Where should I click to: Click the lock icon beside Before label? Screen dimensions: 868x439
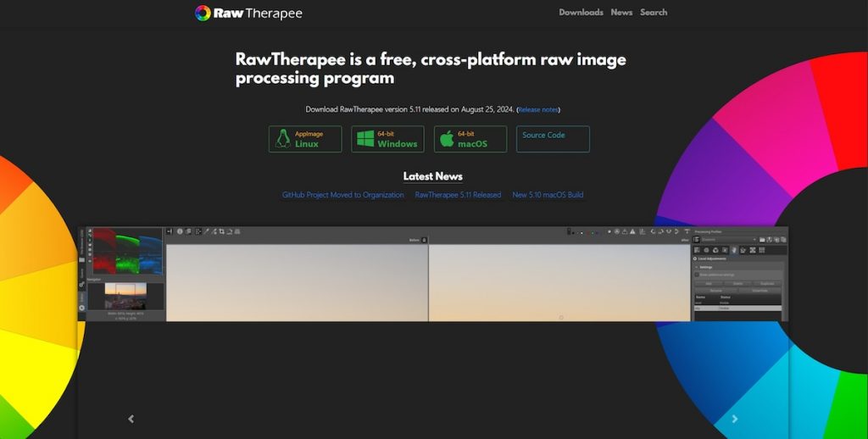point(424,240)
